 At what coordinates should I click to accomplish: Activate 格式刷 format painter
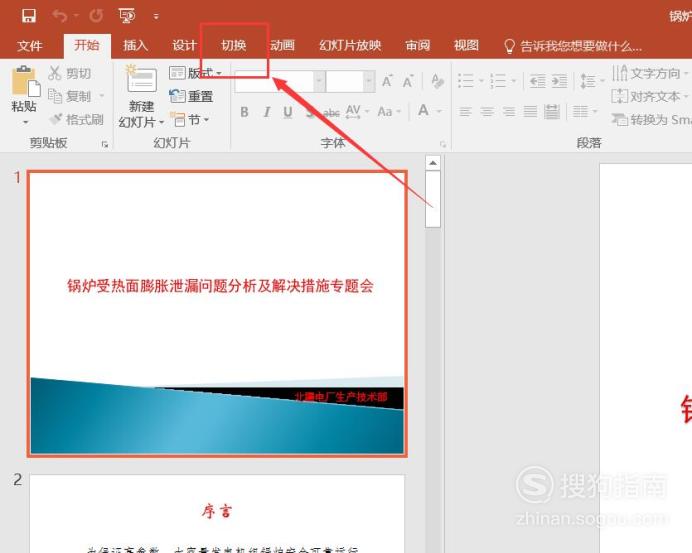click(76, 119)
